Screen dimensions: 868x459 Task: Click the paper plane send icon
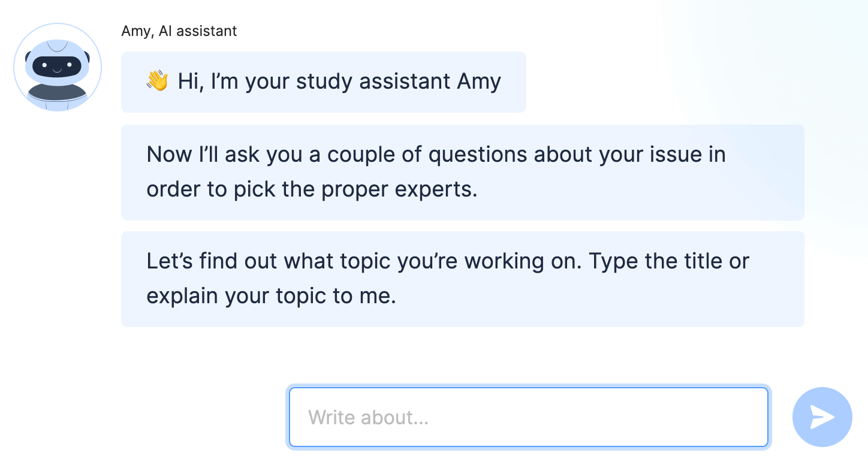point(822,417)
